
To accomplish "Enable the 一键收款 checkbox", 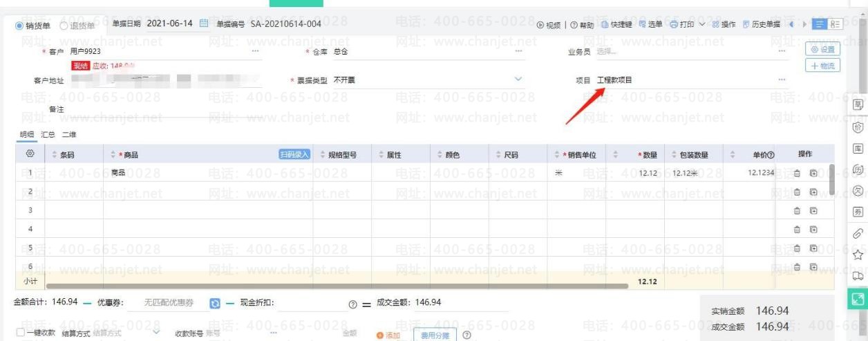I will point(20,333).
